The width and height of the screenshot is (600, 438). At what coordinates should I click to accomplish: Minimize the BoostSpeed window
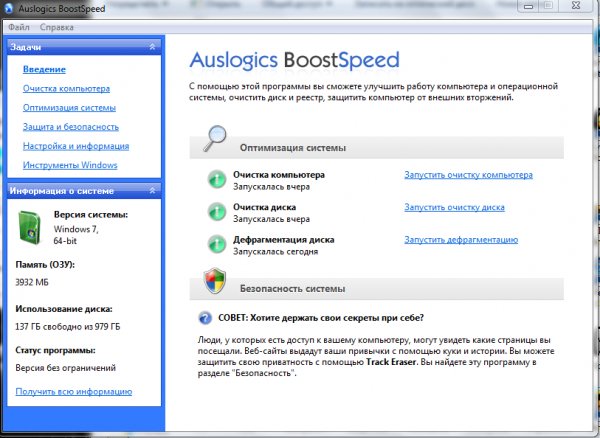click(528, 6)
